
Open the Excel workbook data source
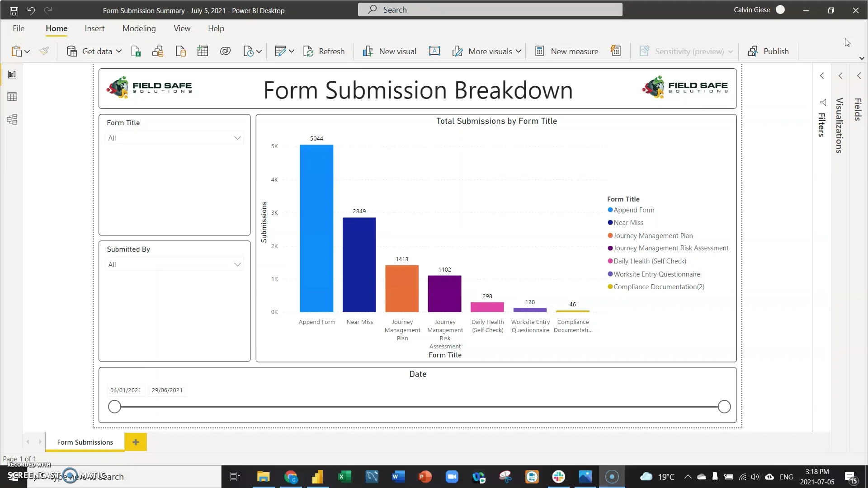pos(136,52)
